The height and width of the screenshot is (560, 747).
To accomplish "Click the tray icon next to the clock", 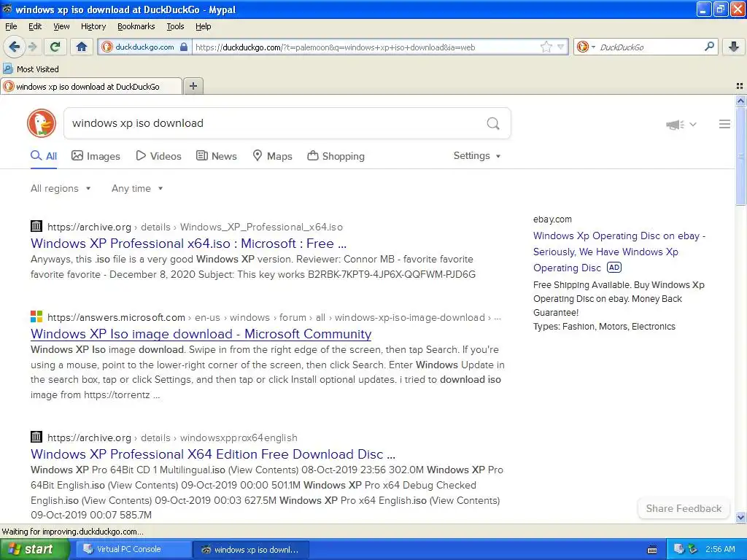I will pos(693,549).
